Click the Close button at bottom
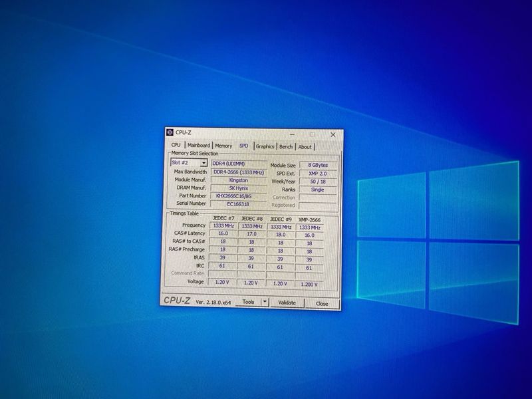This screenshot has width=532, height=399. point(322,304)
